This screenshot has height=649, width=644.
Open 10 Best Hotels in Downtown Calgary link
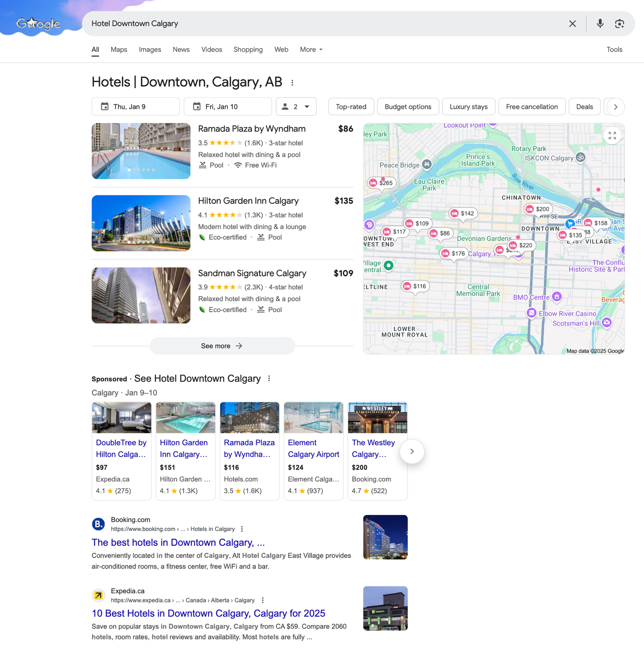208,613
